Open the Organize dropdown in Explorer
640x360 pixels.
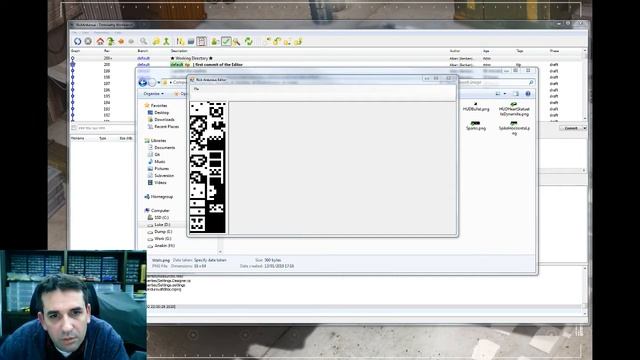pyautogui.click(x=153, y=94)
